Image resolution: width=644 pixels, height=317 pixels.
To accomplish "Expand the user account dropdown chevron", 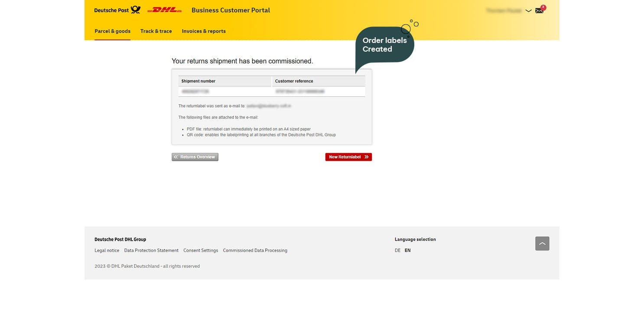I will (528, 11).
